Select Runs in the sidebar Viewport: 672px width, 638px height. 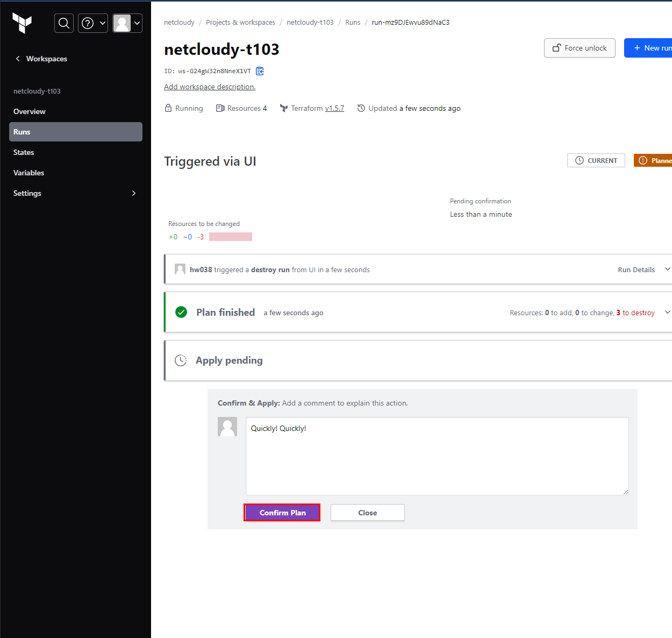pyautogui.click(x=76, y=132)
